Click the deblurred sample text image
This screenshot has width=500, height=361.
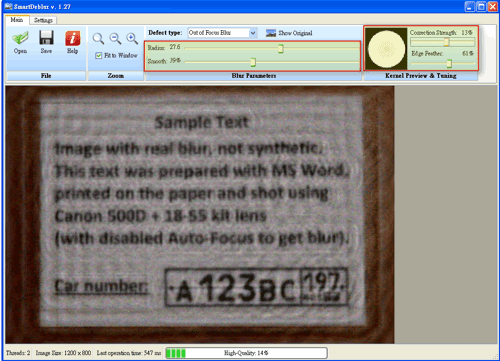[200, 215]
